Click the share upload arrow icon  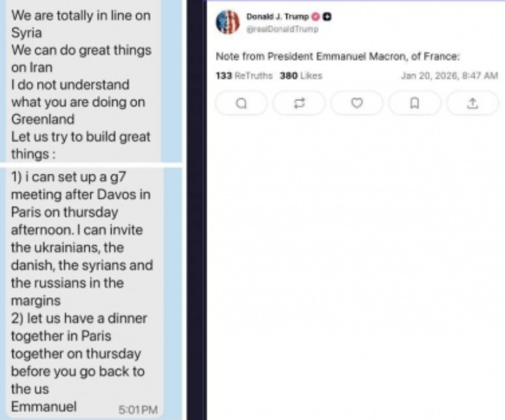(x=472, y=103)
